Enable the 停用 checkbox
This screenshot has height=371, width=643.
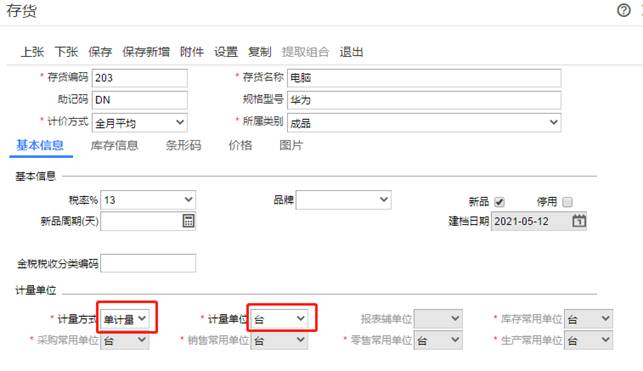[567, 202]
